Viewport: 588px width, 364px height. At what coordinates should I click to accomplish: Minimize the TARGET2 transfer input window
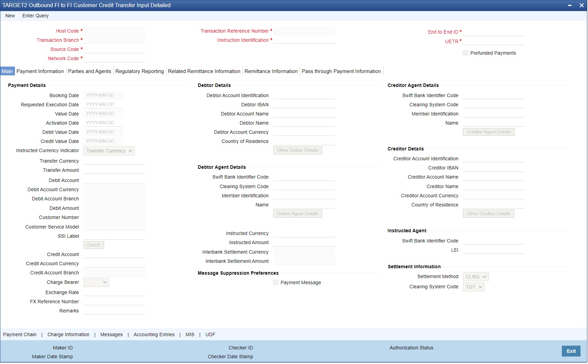[x=570, y=5]
